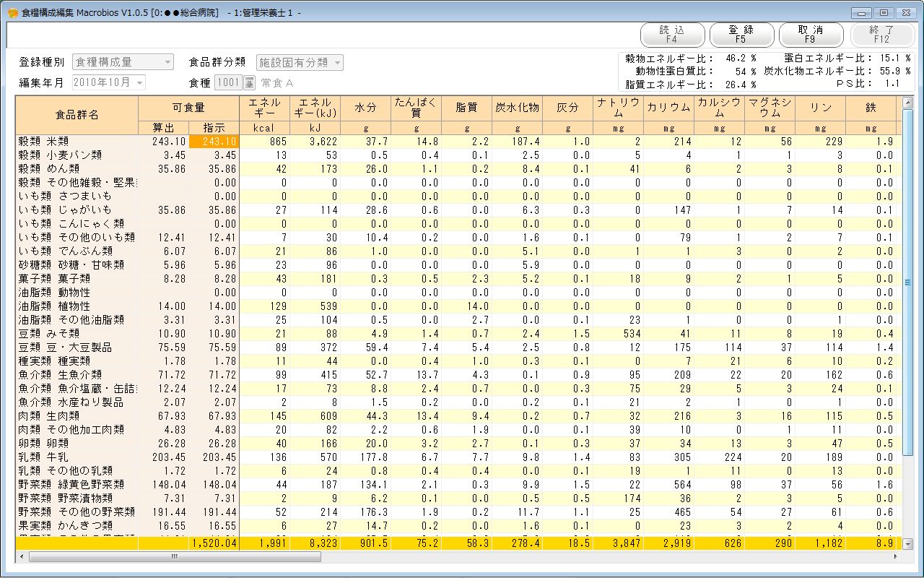This screenshot has width=924, height=578.
Task: Click the 読込 F4 button
Action: tap(671, 35)
